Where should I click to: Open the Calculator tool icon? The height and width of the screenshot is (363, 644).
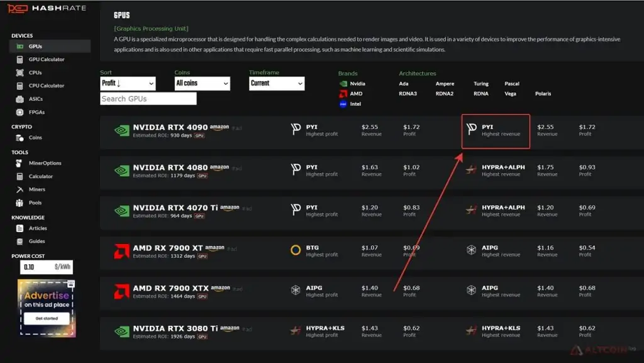[19, 176]
